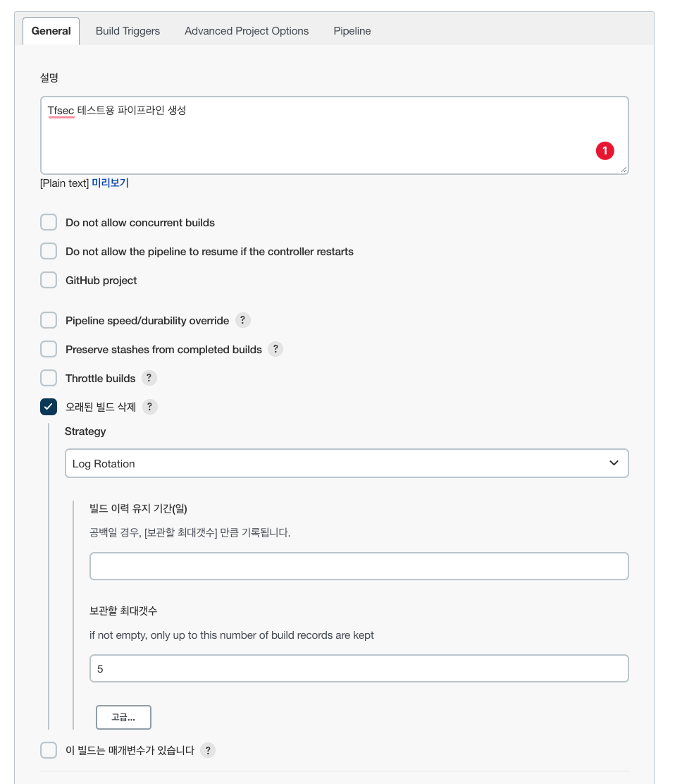Click the 보관할 최대갯수 field containing 5

[x=359, y=668]
